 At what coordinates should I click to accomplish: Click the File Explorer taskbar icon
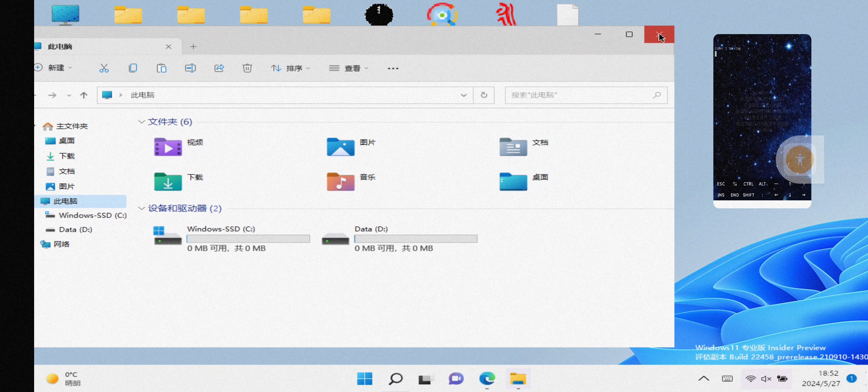(518, 379)
